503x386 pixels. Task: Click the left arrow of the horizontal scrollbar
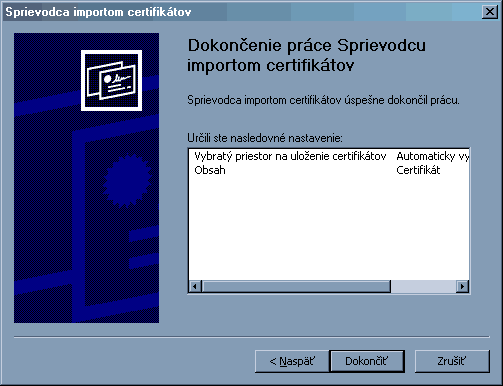tap(195, 286)
